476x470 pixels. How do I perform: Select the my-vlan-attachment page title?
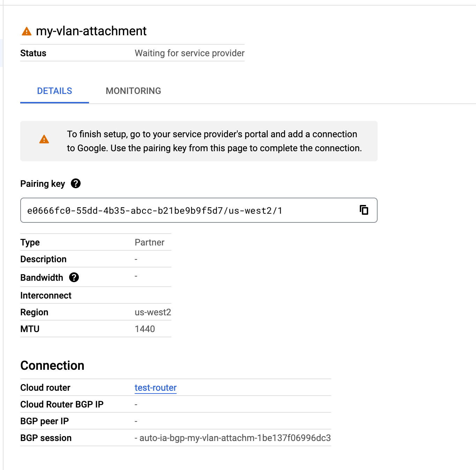[x=91, y=31]
